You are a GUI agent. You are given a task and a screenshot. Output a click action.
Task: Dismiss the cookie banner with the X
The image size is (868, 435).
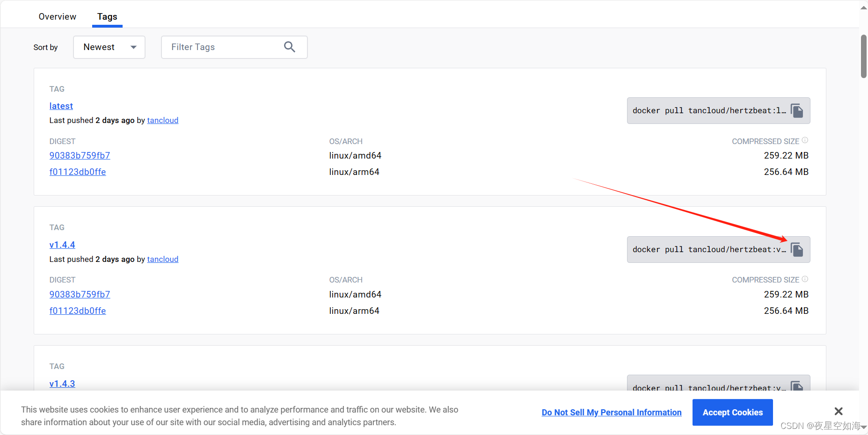click(x=838, y=411)
